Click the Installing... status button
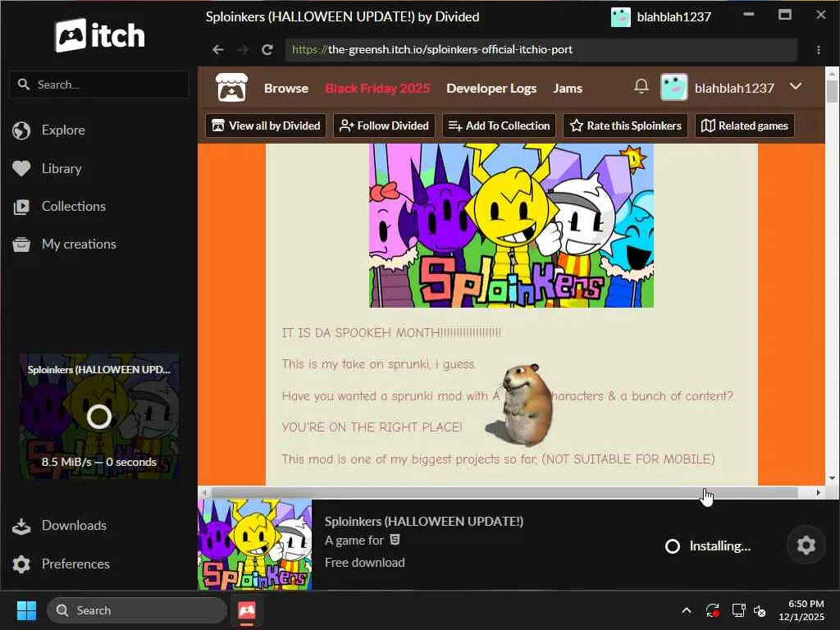The width and height of the screenshot is (840, 630). (708, 546)
